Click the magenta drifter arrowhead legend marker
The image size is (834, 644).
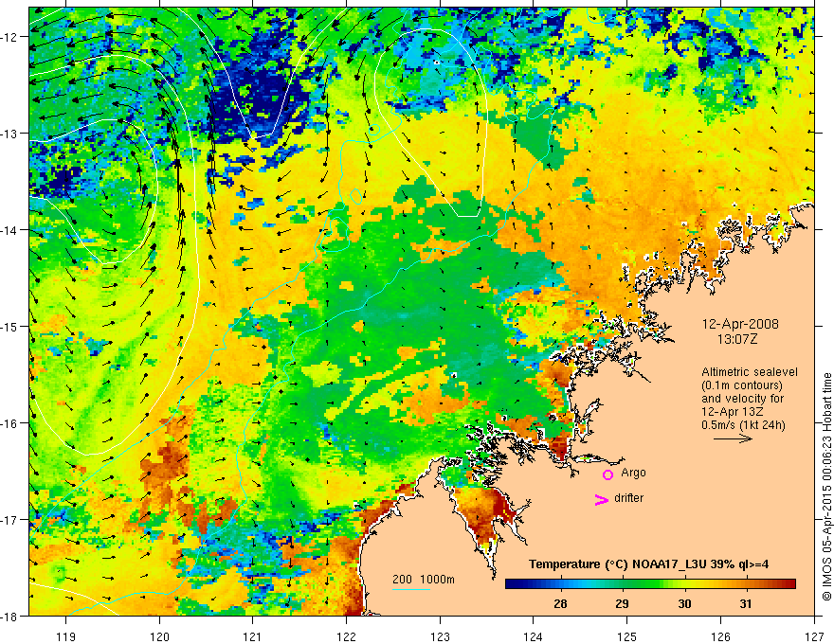tap(601, 499)
